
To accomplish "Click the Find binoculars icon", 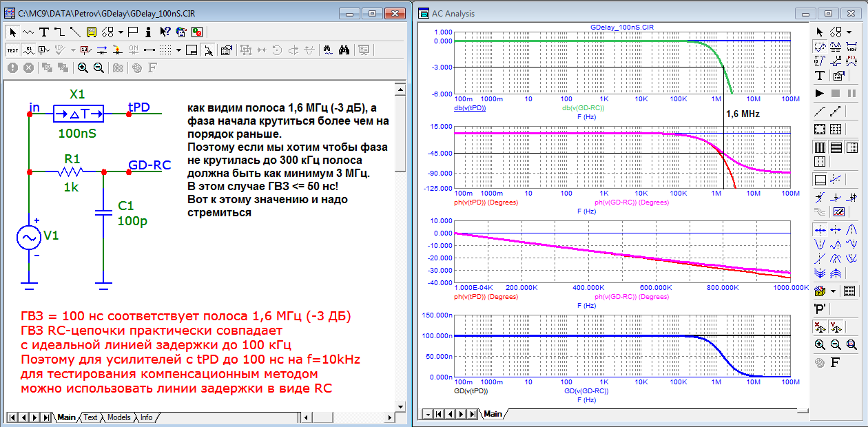I will click(344, 50).
